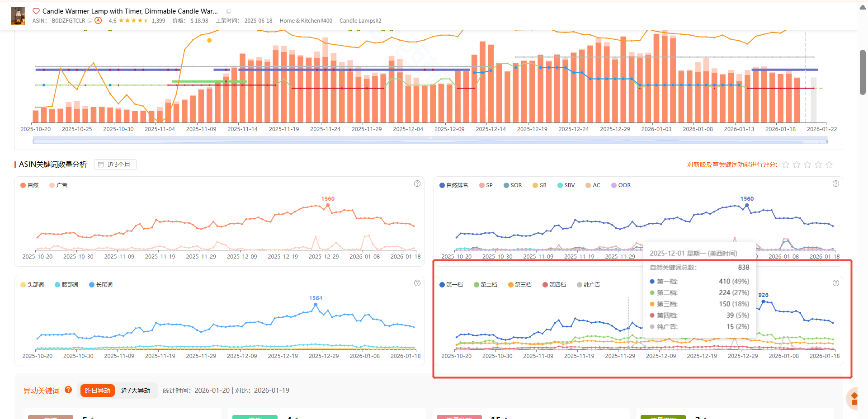Click the copy icon after the product title

tap(229, 11)
